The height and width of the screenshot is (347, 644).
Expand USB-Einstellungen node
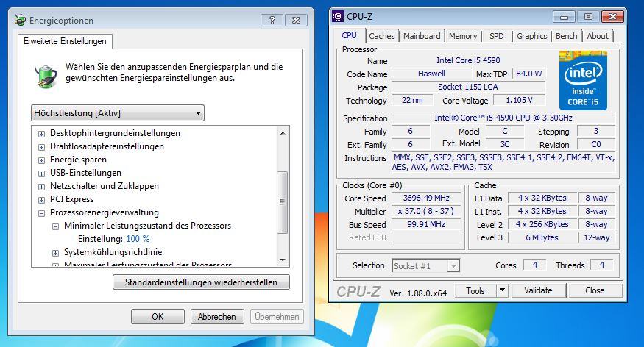tap(41, 173)
